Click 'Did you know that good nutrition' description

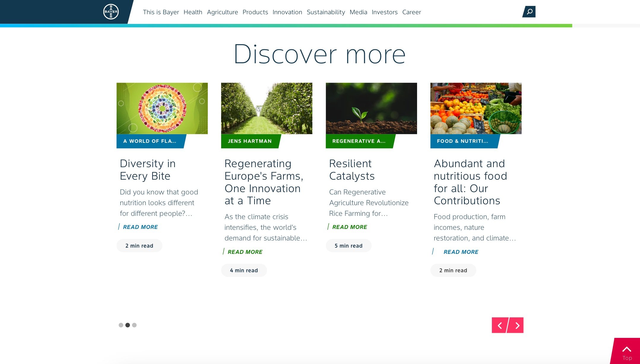point(159,203)
